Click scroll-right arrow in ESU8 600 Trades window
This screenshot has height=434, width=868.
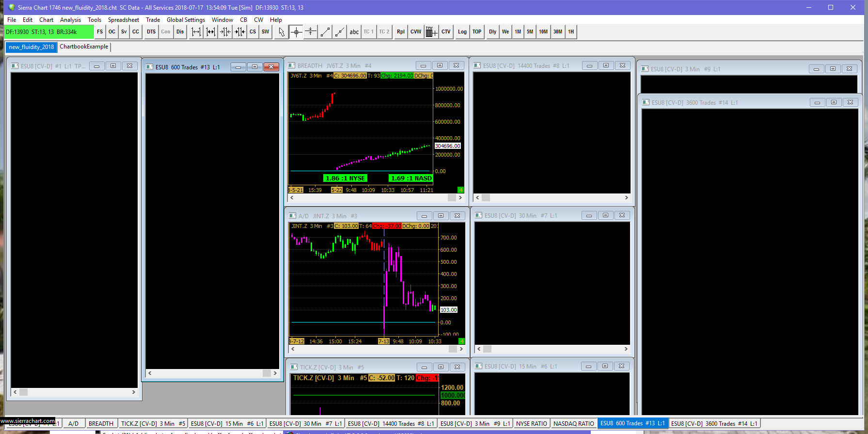275,373
